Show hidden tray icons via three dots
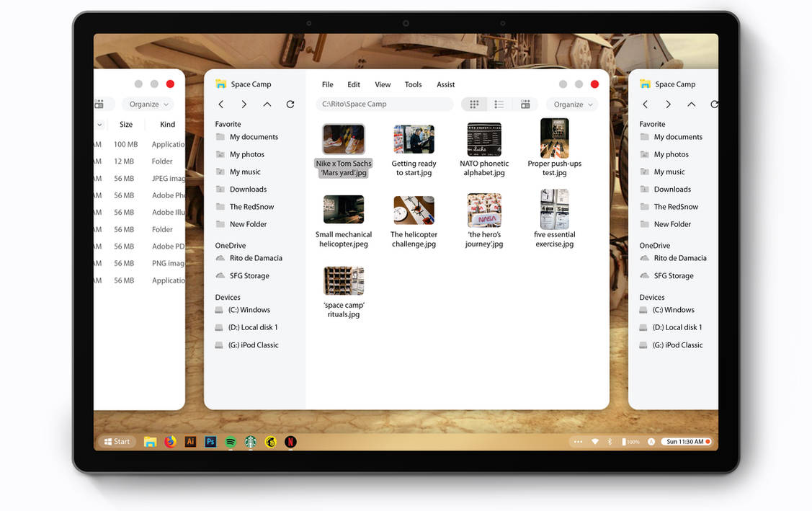 [x=578, y=442]
